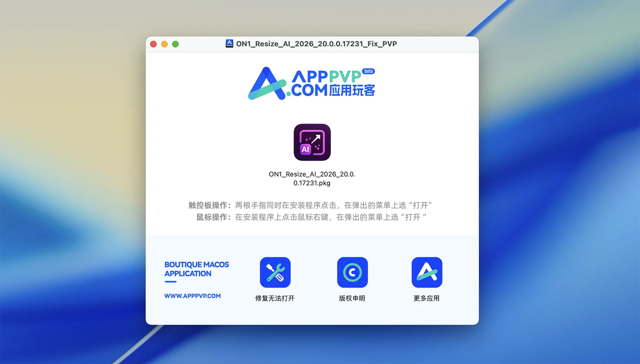Click the 触控板操作 instruction line
The width and height of the screenshot is (640, 364).
click(x=310, y=205)
